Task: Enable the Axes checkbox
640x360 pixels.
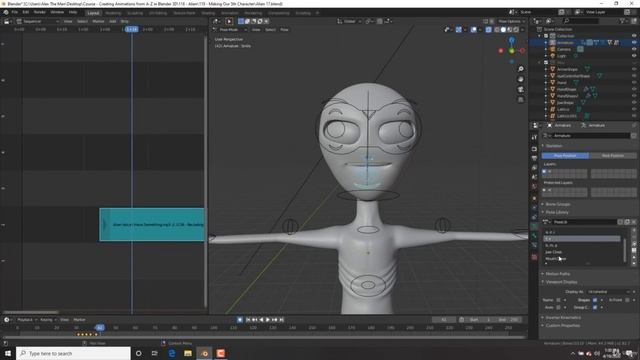Action: tap(558, 307)
